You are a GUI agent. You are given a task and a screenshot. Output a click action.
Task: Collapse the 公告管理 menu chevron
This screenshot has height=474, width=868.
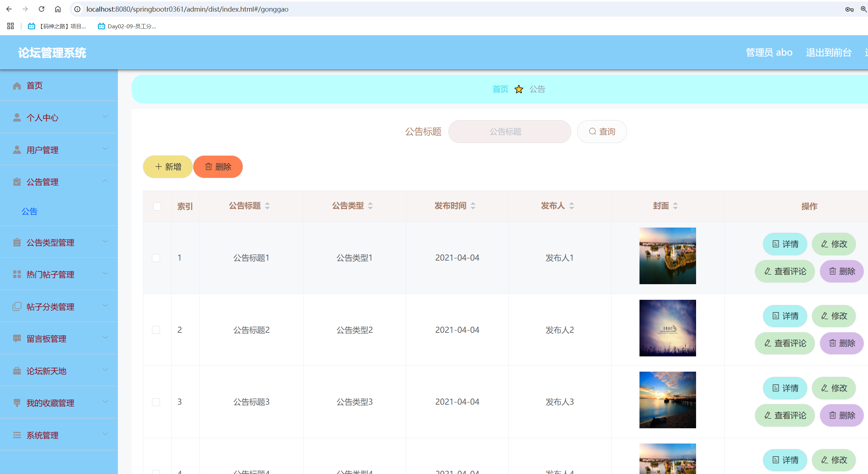pyautogui.click(x=105, y=181)
